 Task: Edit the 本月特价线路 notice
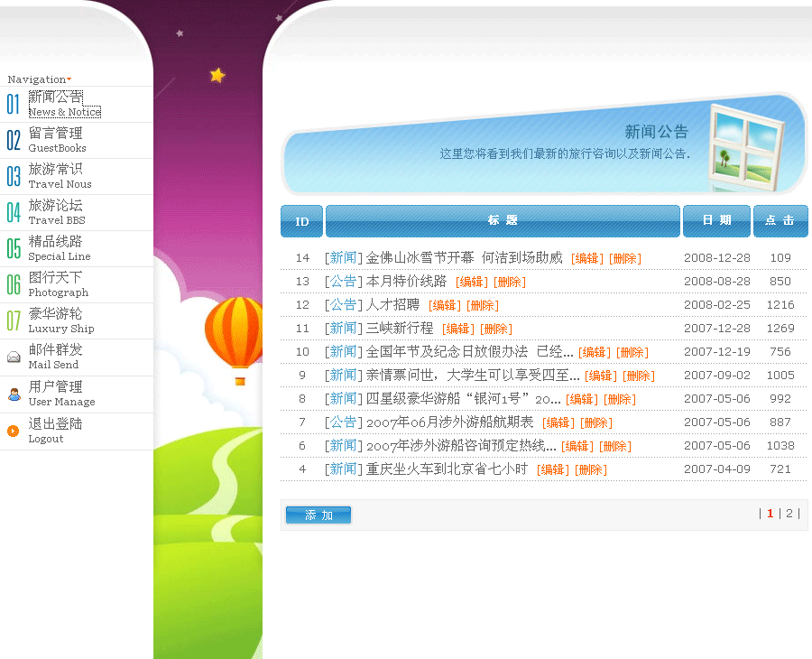point(472,282)
